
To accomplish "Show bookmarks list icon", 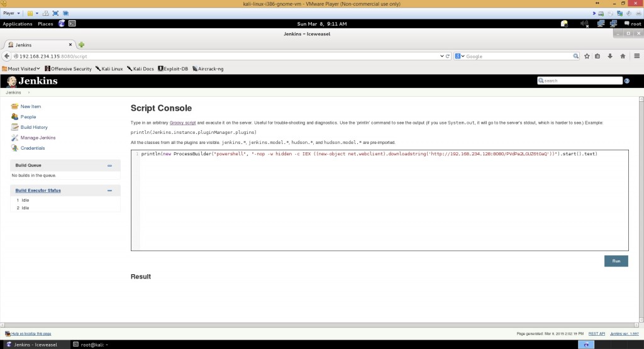I will [597, 56].
